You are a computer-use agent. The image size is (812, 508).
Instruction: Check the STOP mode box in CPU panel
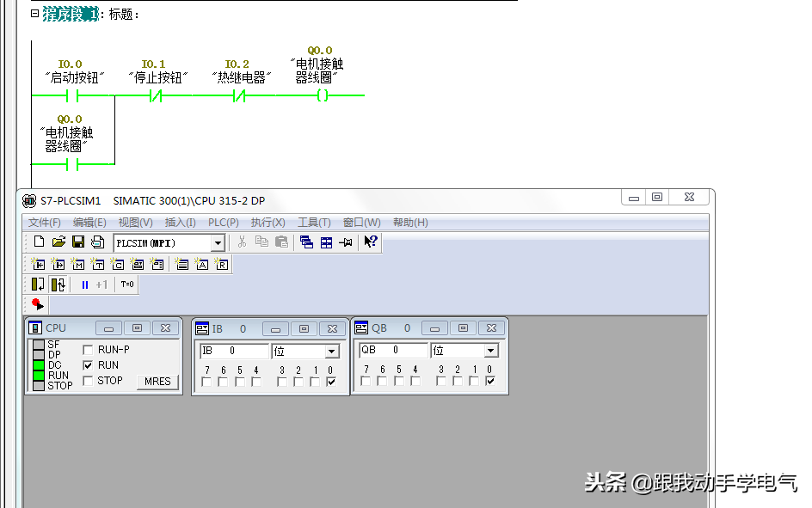88,381
